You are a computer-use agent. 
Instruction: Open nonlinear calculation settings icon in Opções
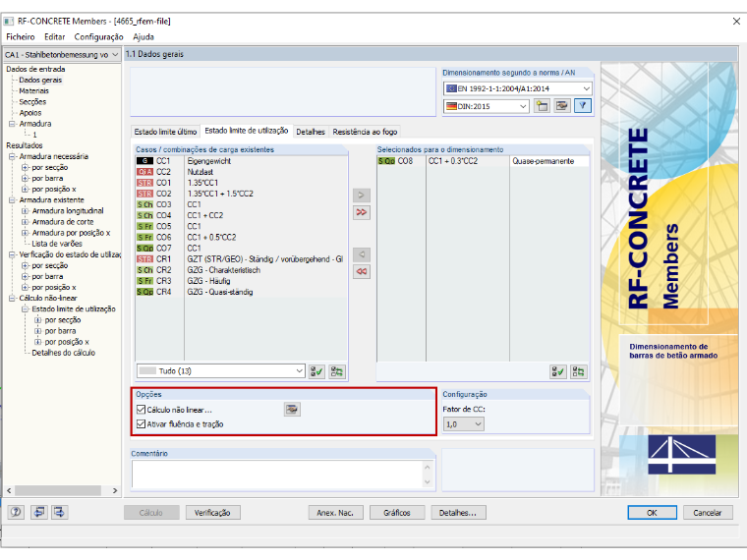tap(292, 409)
